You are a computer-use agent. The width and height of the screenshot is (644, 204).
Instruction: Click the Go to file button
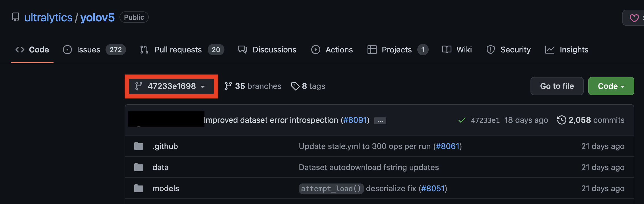(x=556, y=86)
